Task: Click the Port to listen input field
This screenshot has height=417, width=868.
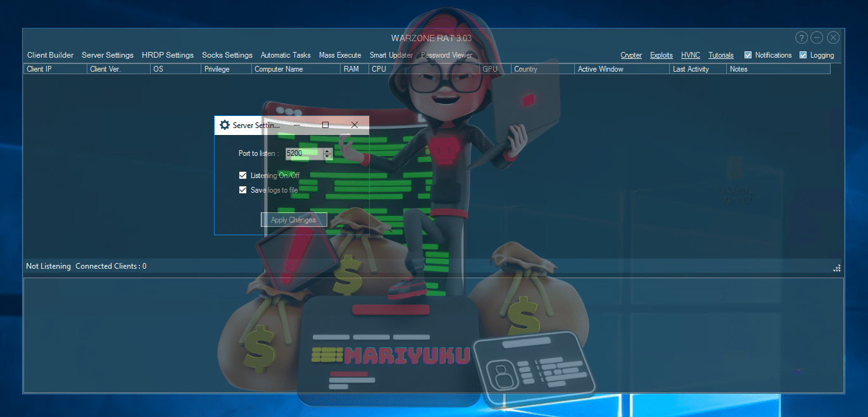Action: click(x=303, y=153)
